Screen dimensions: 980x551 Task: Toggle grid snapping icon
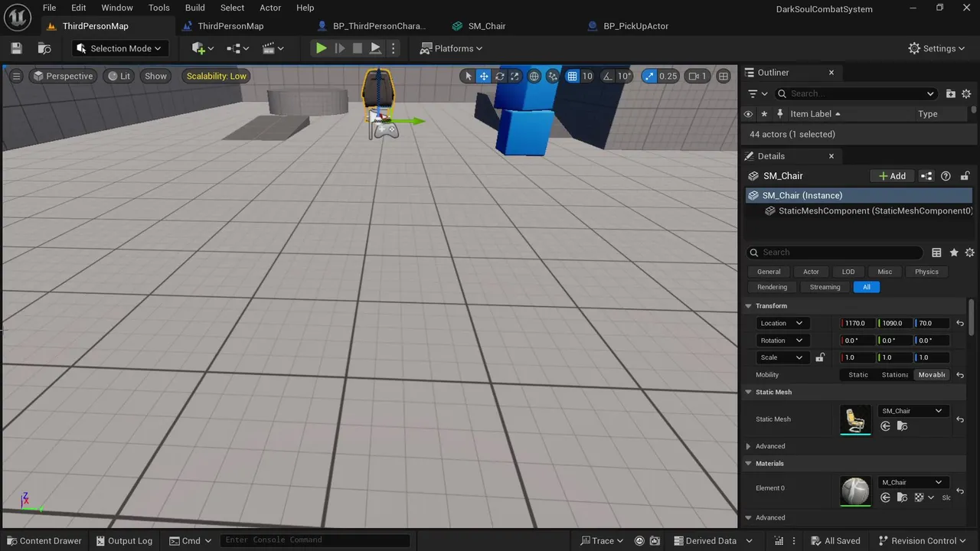pos(572,76)
